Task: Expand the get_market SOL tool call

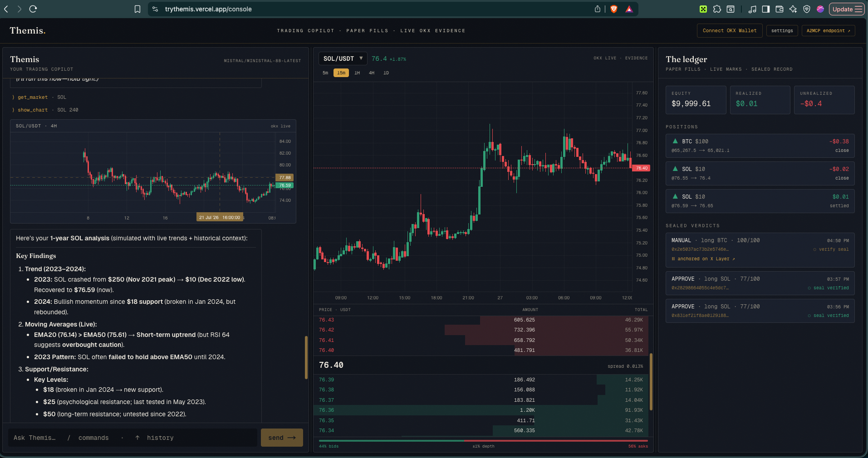Action: (x=39, y=97)
